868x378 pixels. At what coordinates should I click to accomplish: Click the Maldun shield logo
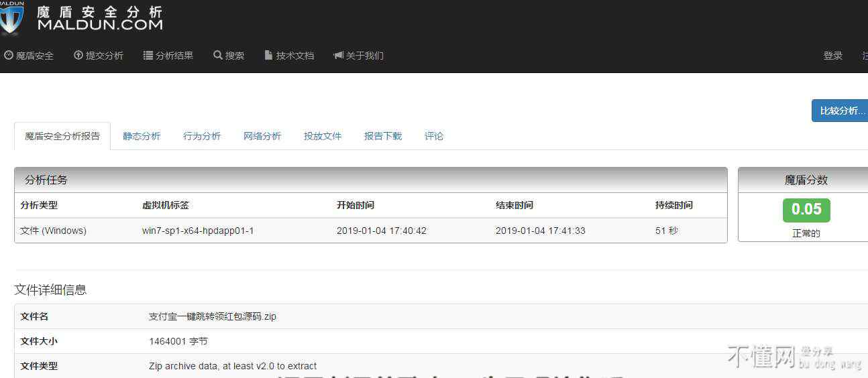11,18
